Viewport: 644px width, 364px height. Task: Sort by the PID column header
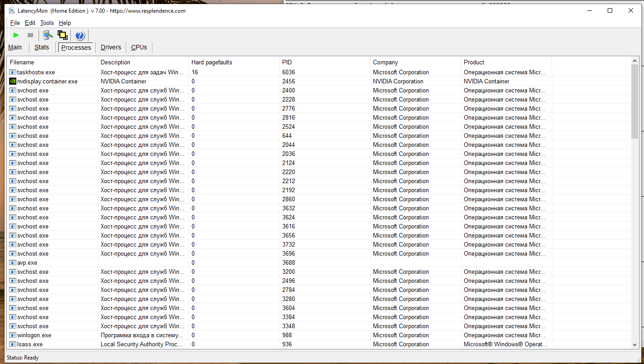click(324, 62)
